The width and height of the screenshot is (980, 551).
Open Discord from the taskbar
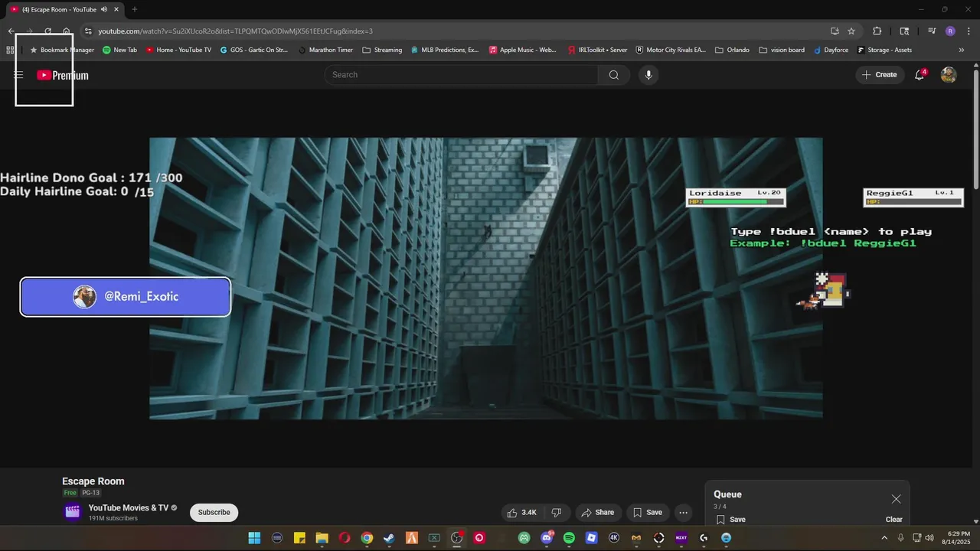point(547,538)
